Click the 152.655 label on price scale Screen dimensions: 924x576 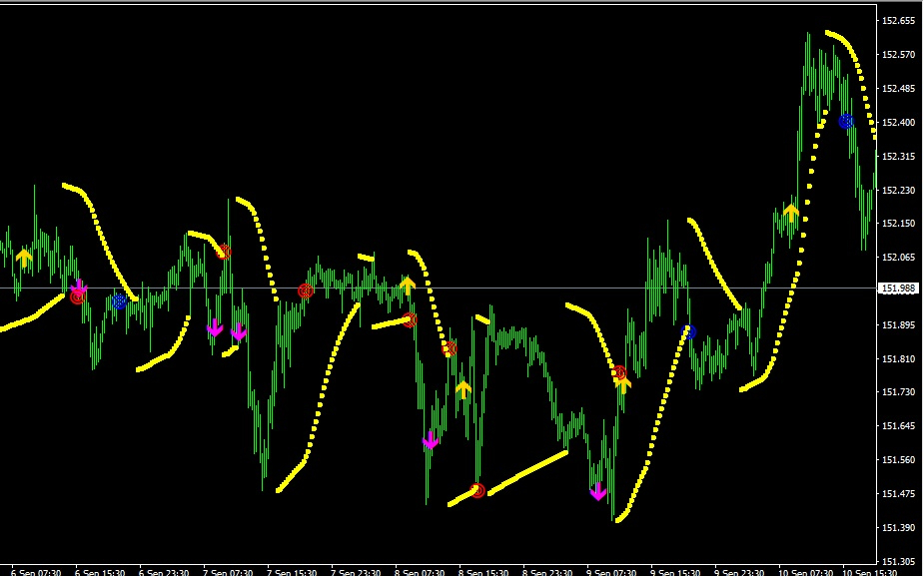click(x=898, y=21)
